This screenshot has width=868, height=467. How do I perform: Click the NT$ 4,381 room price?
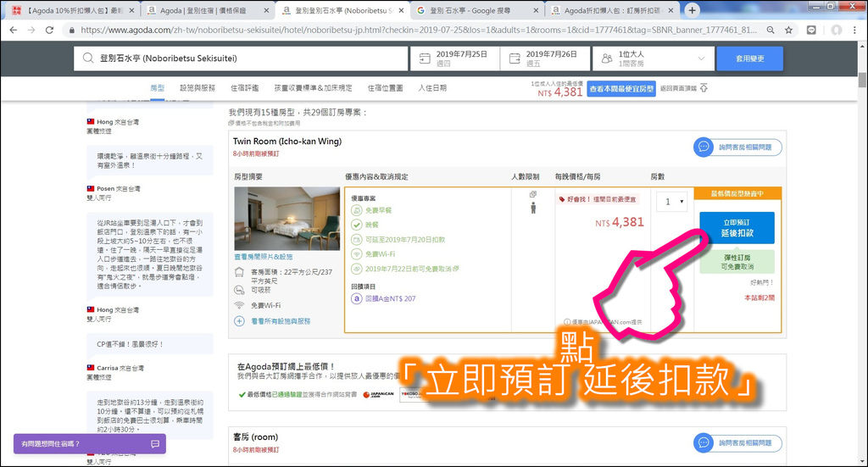620,222
